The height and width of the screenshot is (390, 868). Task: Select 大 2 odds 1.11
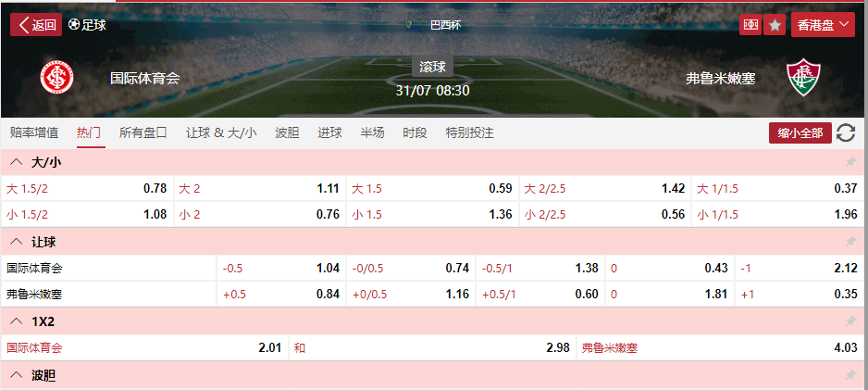[259, 188]
